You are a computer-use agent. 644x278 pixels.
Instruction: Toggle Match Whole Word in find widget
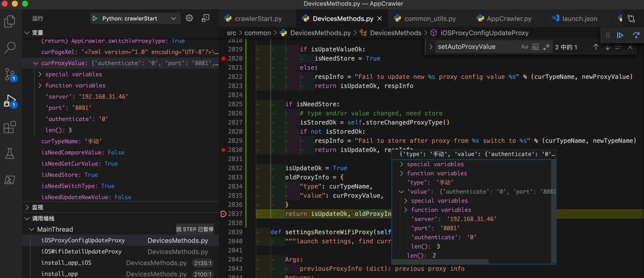tap(535, 47)
